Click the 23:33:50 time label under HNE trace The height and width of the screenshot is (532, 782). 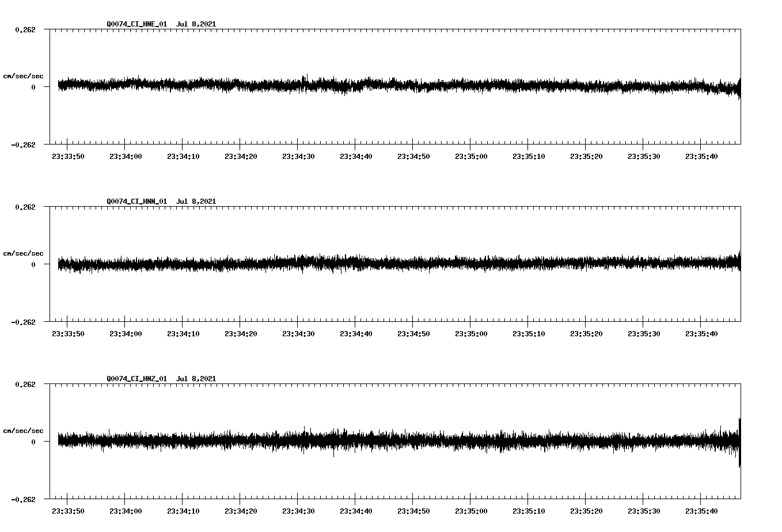pos(67,155)
